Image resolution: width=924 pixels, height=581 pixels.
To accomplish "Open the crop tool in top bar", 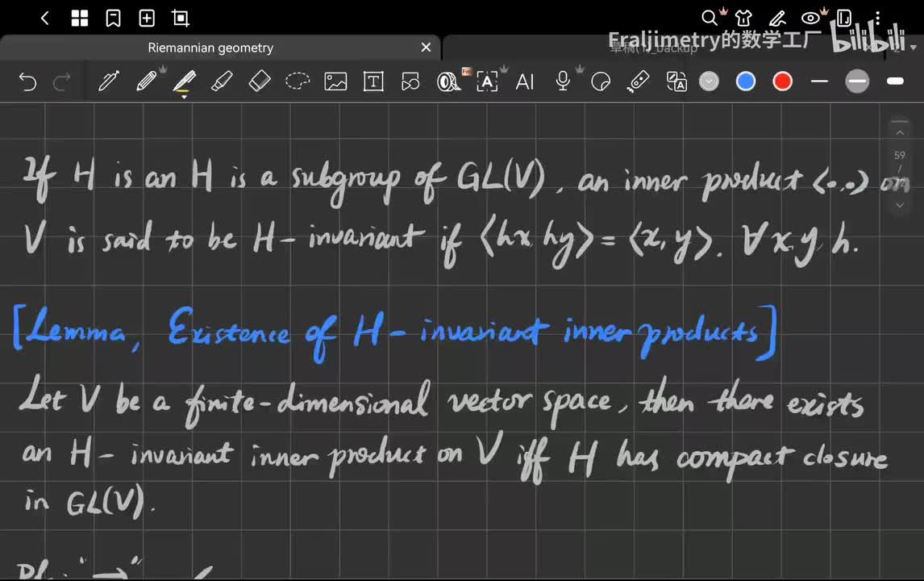I will [x=181, y=19].
